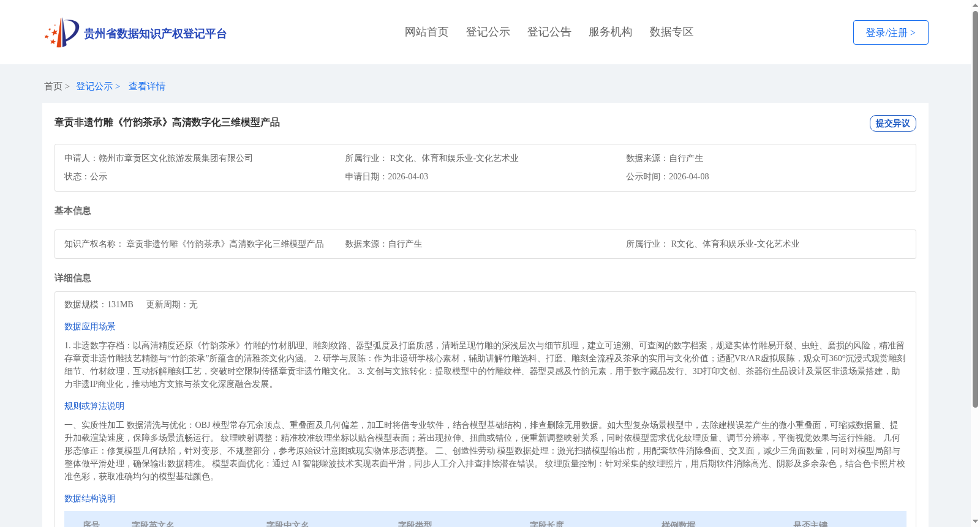980x527 pixels.
Task: Open 贵州省数据知识产权登记平台 site title
Action: [x=155, y=34]
